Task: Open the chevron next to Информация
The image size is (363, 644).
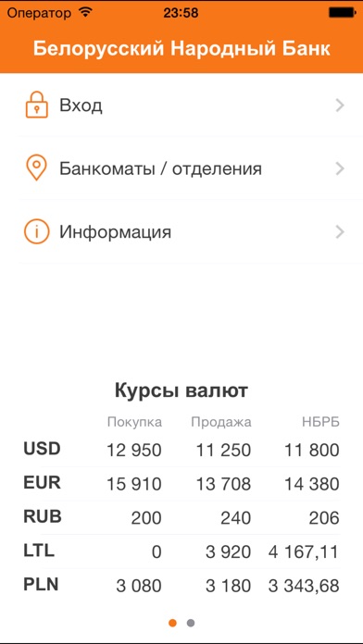Action: [340, 232]
